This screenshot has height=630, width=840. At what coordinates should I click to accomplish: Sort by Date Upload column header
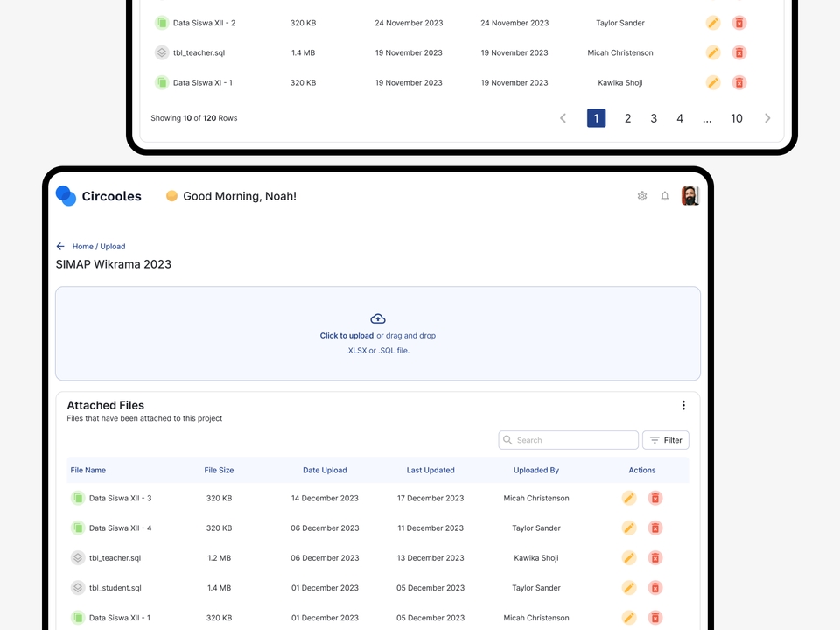pos(325,471)
